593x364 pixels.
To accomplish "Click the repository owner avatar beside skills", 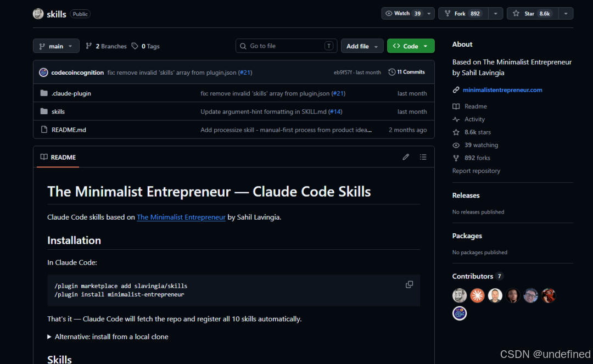I will click(38, 14).
